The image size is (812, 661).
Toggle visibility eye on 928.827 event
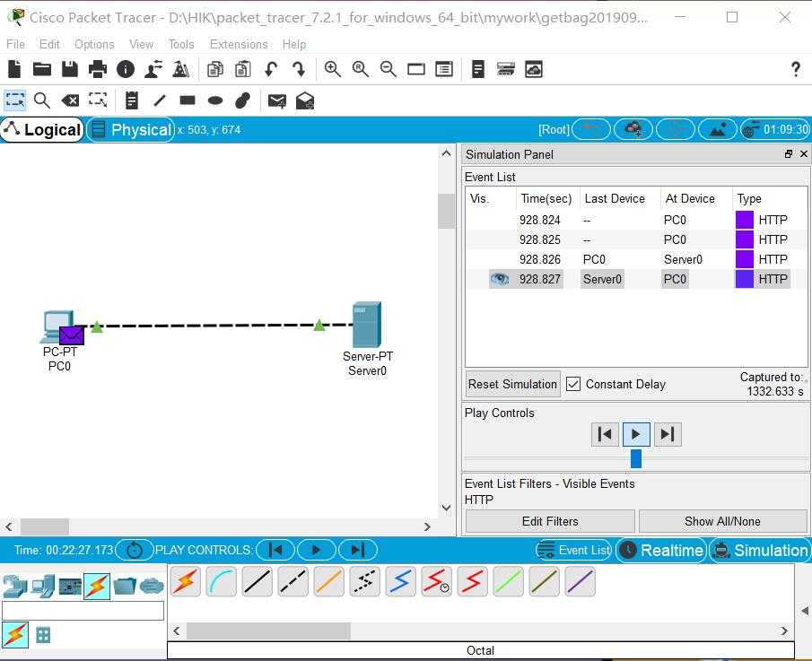(x=499, y=279)
